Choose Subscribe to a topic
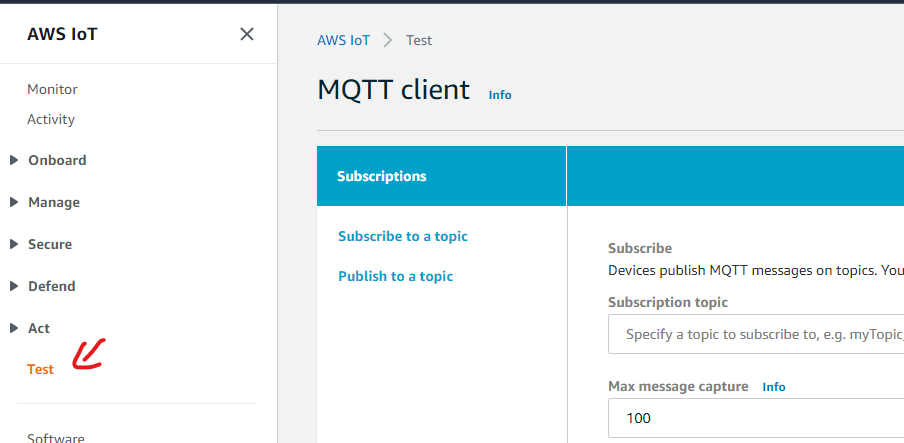The height and width of the screenshot is (443, 904). point(403,236)
